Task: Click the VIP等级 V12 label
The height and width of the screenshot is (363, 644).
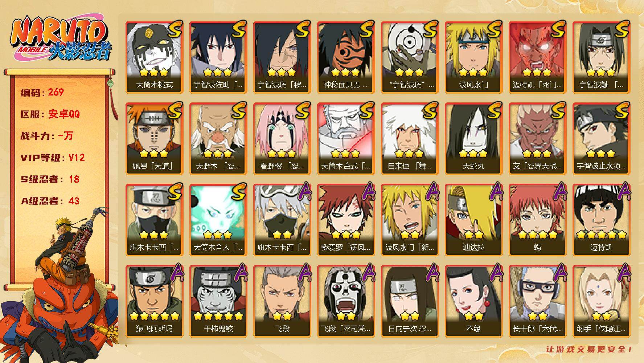Action: [53, 158]
